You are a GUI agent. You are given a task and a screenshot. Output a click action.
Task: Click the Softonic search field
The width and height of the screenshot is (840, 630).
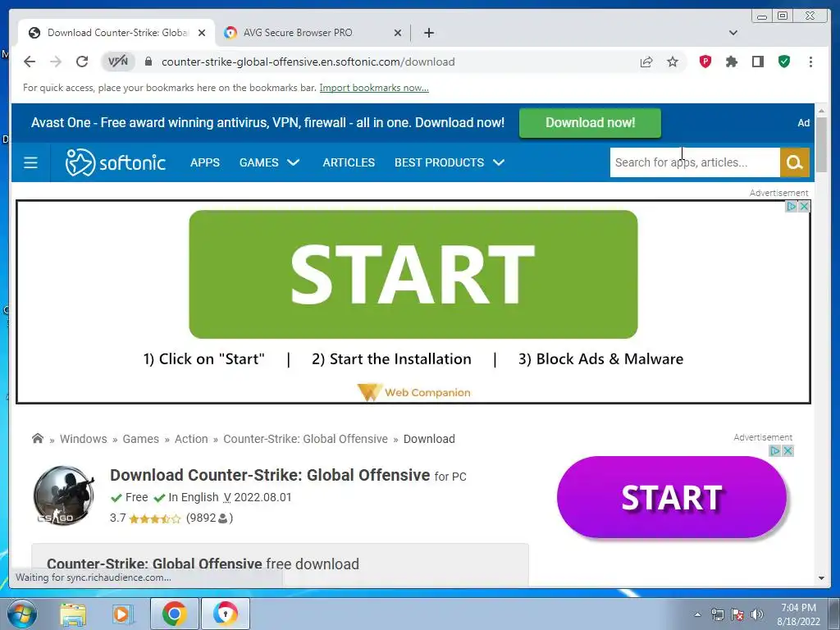tap(695, 162)
